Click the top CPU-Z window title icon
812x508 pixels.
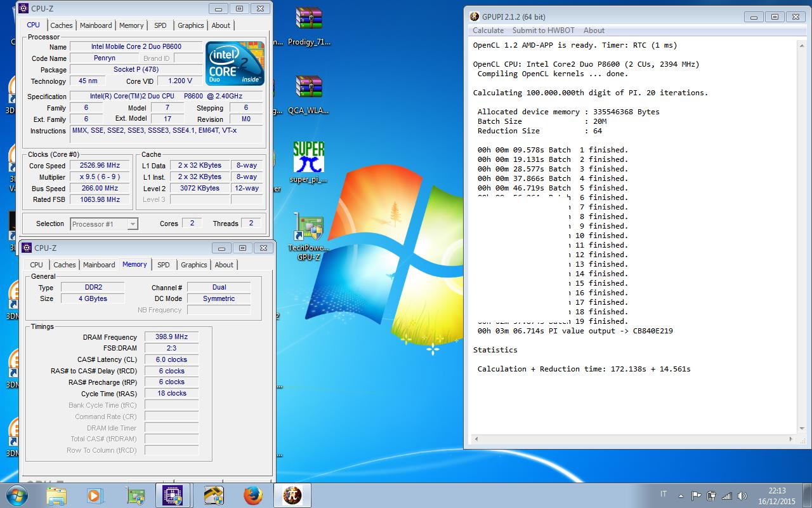pos(23,8)
